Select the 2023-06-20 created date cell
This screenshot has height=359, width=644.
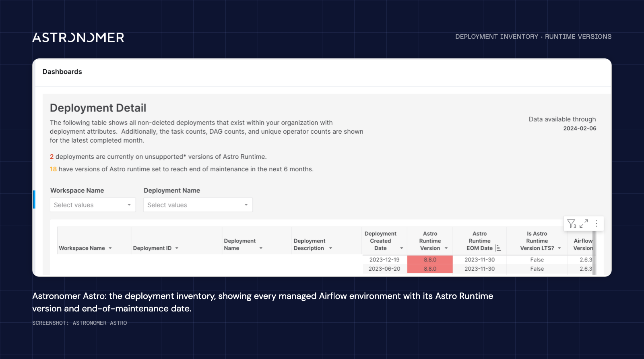(384, 269)
